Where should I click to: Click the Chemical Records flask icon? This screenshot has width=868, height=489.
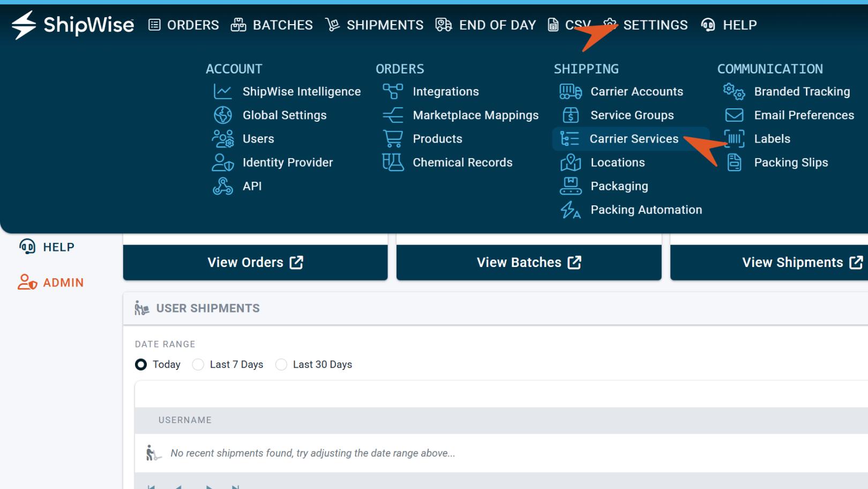[393, 162]
